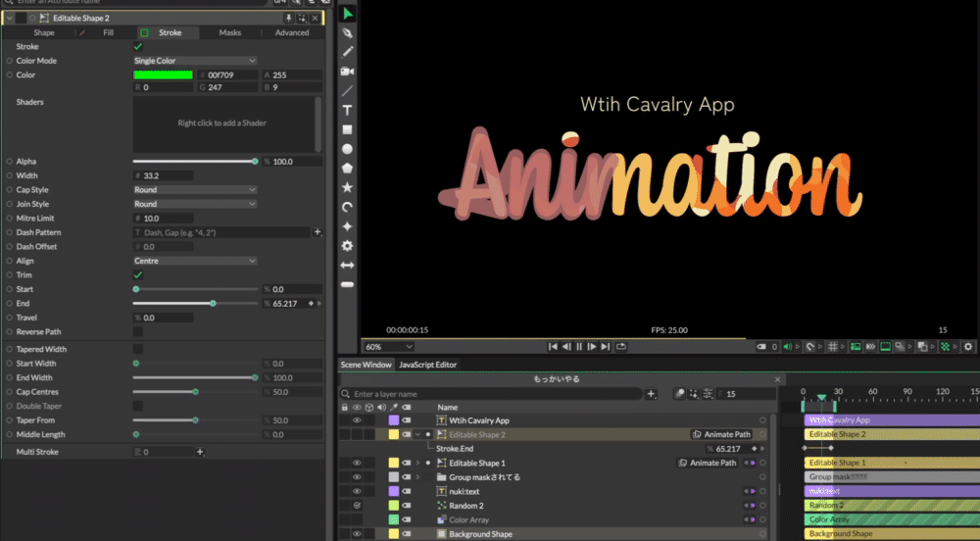Screen dimensions: 980x541
Task: Select the Text tool
Action: (348, 110)
